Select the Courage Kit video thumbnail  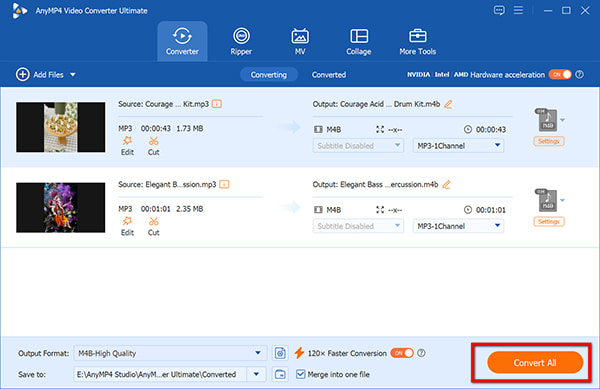click(60, 127)
